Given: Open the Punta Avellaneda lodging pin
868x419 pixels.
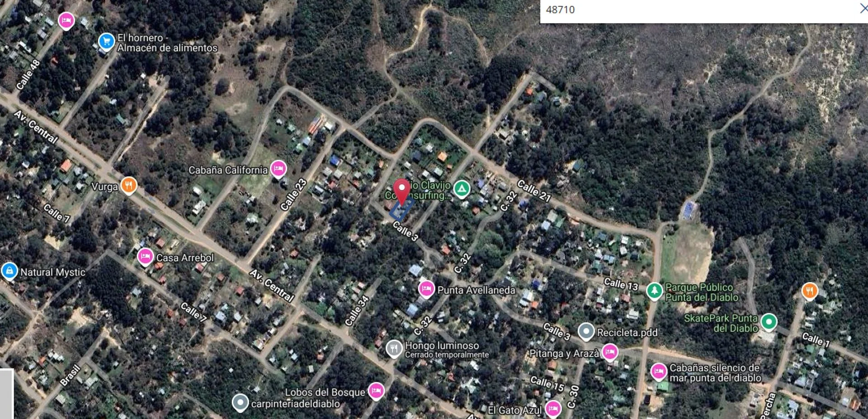Looking at the screenshot, I should point(426,289).
